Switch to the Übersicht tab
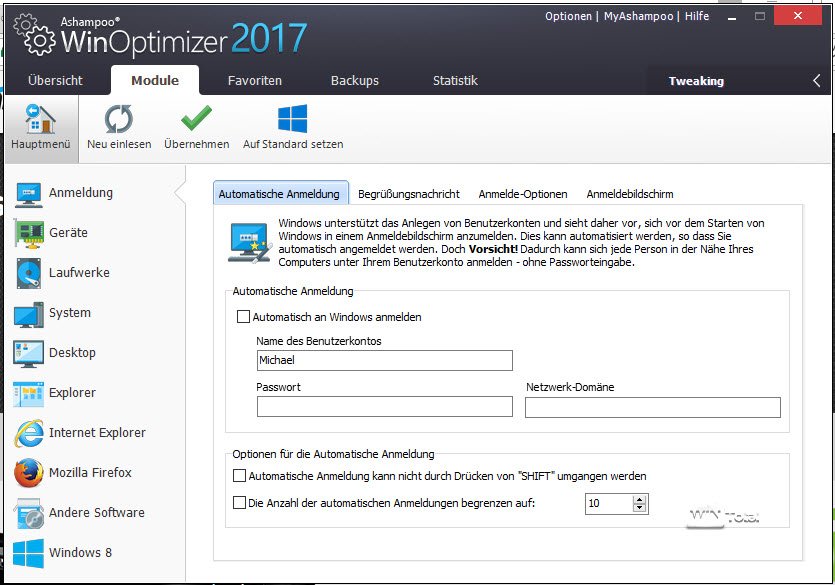Image resolution: width=835 pixels, height=585 pixels. 55,80
